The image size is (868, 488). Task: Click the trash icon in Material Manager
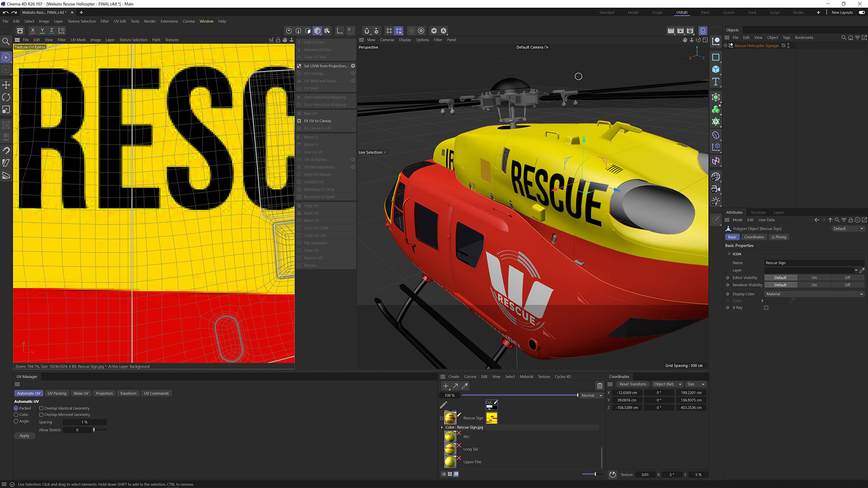point(600,386)
